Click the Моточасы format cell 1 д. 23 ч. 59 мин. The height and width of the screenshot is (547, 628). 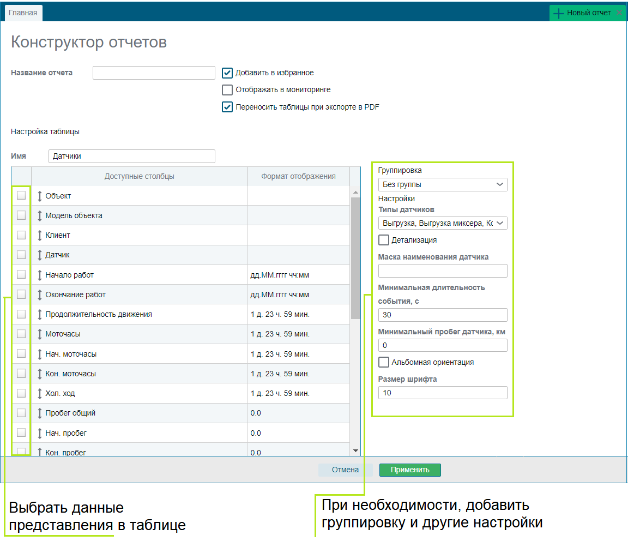click(x=298, y=334)
